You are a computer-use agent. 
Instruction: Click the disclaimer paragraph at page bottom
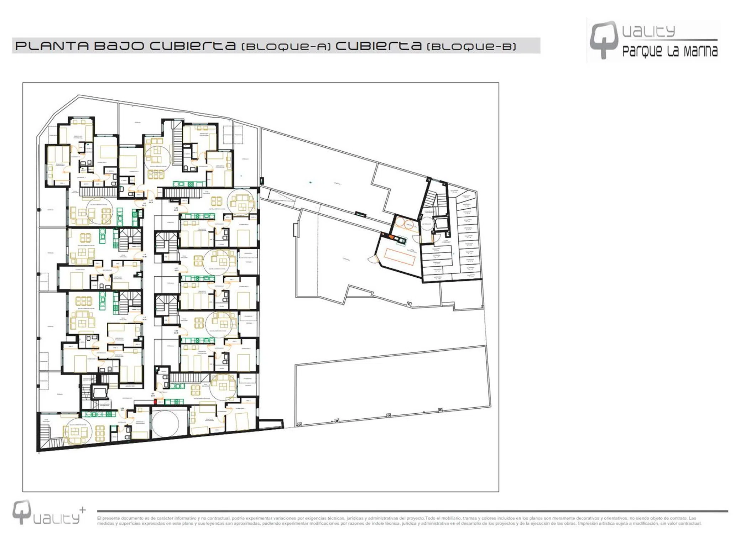[399, 521]
